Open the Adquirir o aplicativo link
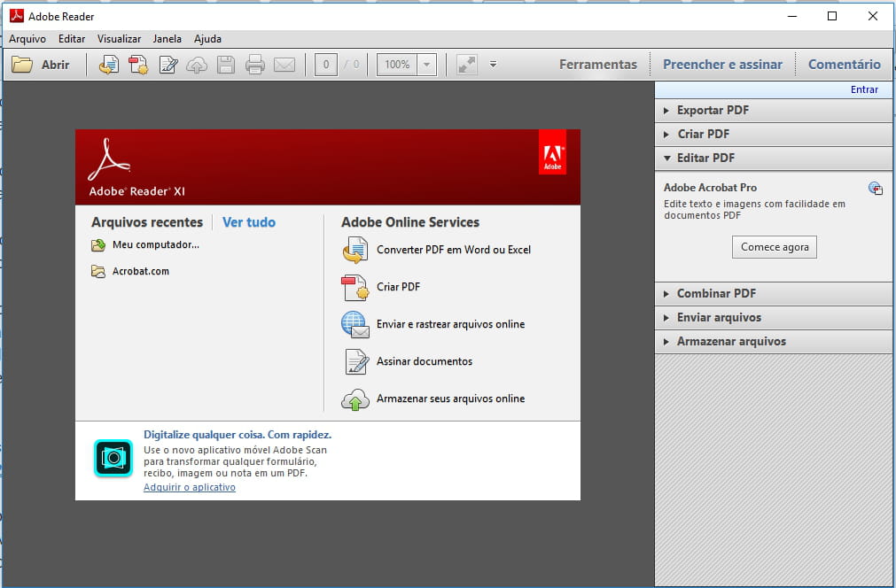This screenshot has width=896, height=588. tap(189, 486)
